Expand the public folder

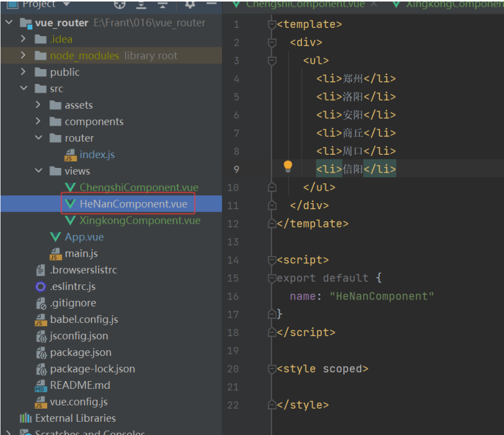tap(23, 72)
